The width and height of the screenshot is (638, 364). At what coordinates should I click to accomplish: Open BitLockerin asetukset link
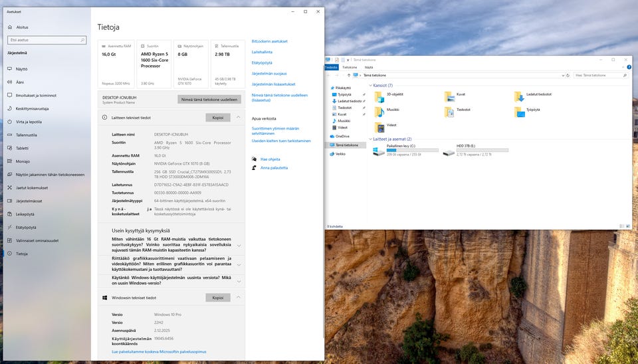[x=269, y=41]
